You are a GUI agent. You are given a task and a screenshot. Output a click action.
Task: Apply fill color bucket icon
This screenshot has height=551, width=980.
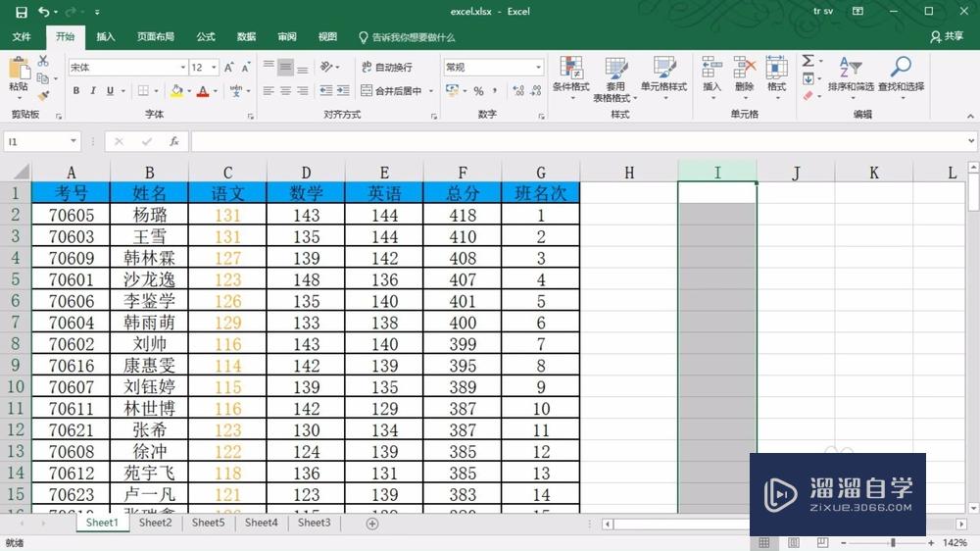tap(176, 91)
